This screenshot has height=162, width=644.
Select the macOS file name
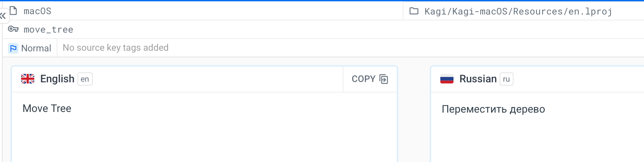click(37, 11)
